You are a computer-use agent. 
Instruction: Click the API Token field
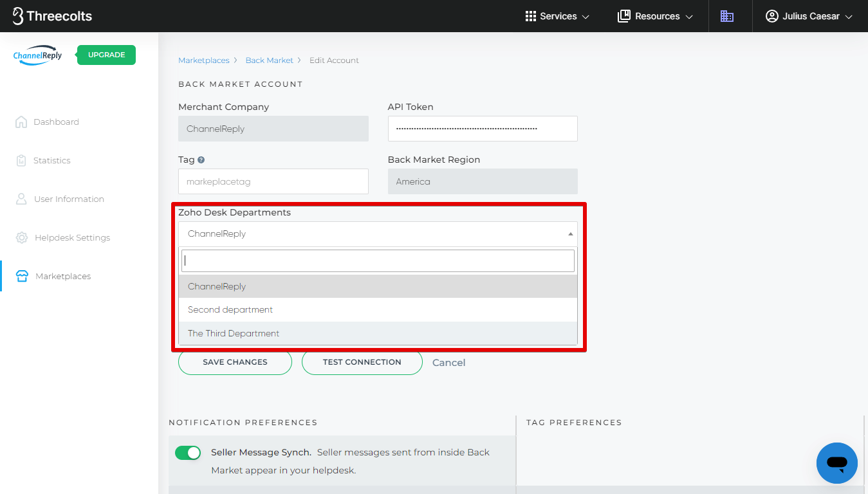483,129
